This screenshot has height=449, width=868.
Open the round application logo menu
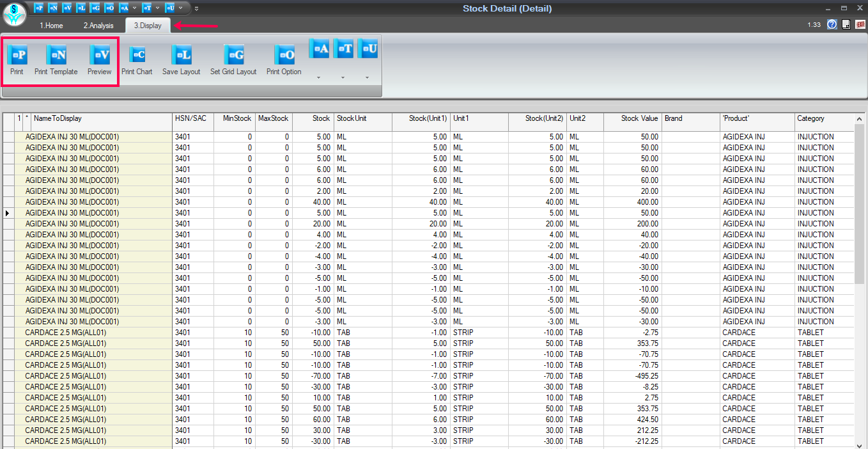[14, 13]
